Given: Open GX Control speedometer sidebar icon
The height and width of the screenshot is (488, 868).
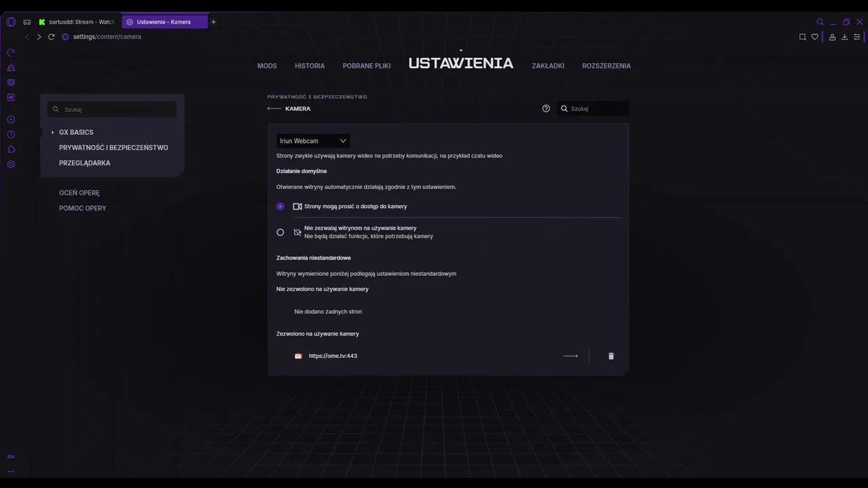Looking at the screenshot, I should pyautogui.click(x=11, y=52).
